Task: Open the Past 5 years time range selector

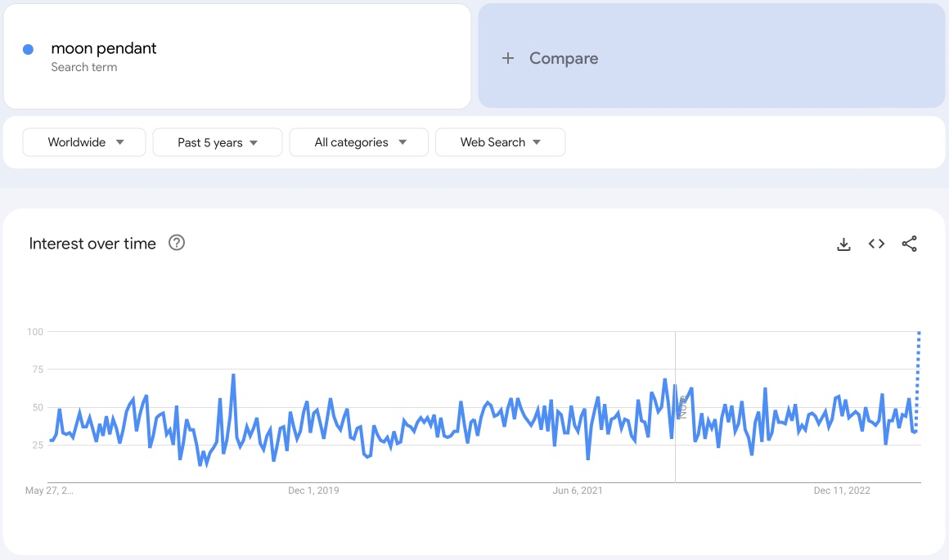Action: point(217,141)
